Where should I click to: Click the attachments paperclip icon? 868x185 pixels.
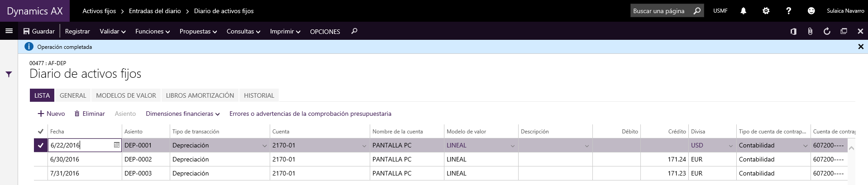pos(810,31)
